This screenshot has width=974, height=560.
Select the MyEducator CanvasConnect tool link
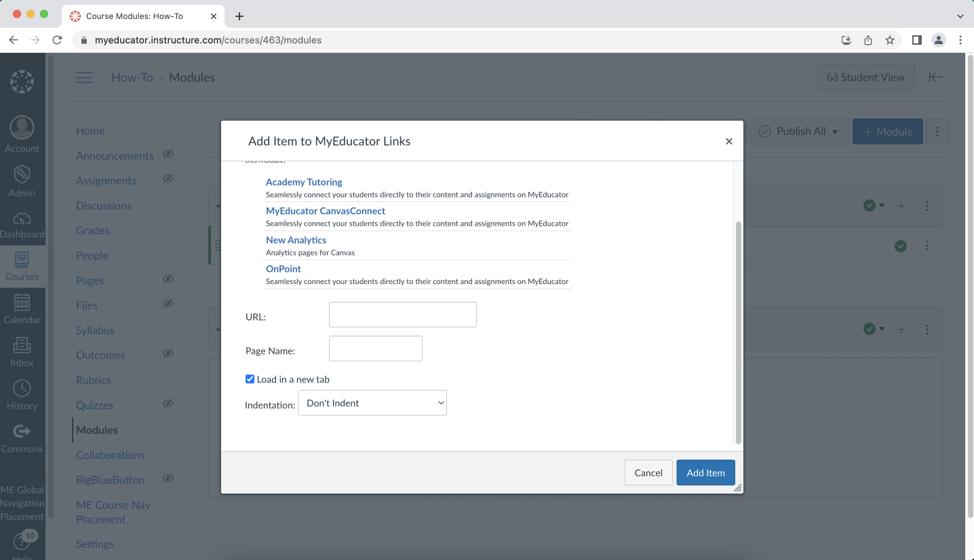(x=326, y=211)
